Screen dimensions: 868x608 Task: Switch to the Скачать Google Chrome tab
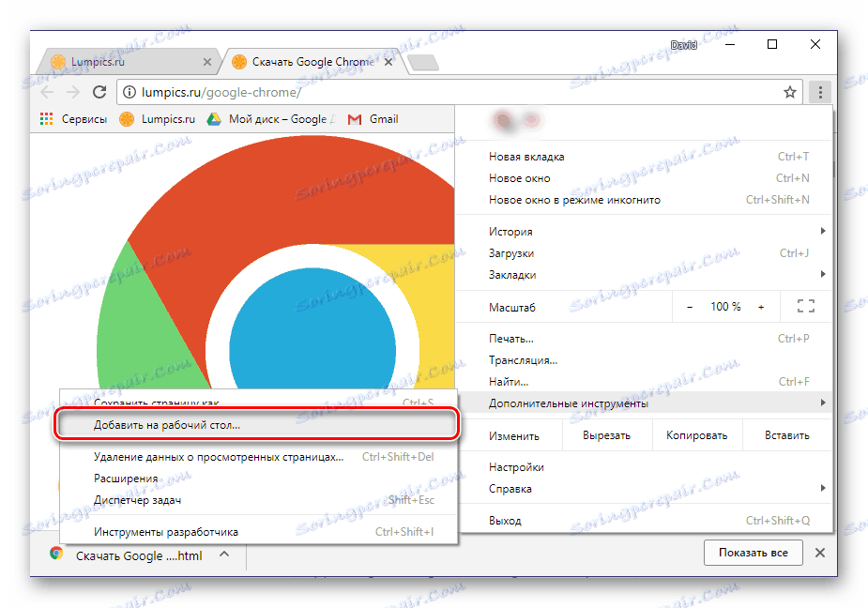[312, 62]
